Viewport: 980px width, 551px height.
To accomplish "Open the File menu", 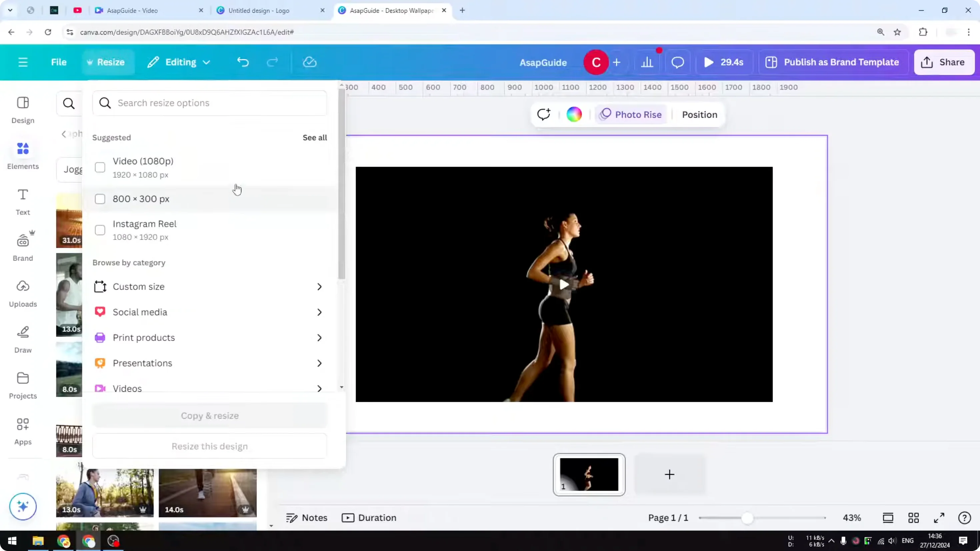I will (59, 62).
